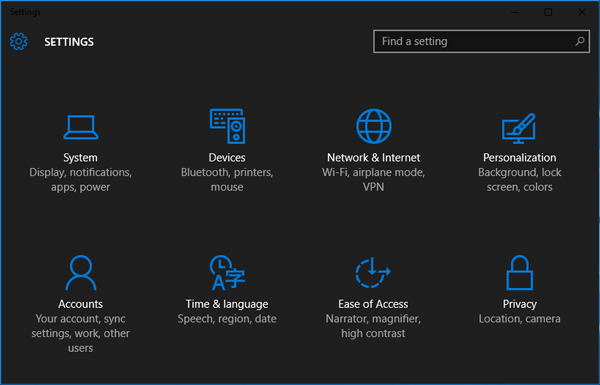
Task: Click 'Display, notifications, apps, power' description
Action: 80,180
